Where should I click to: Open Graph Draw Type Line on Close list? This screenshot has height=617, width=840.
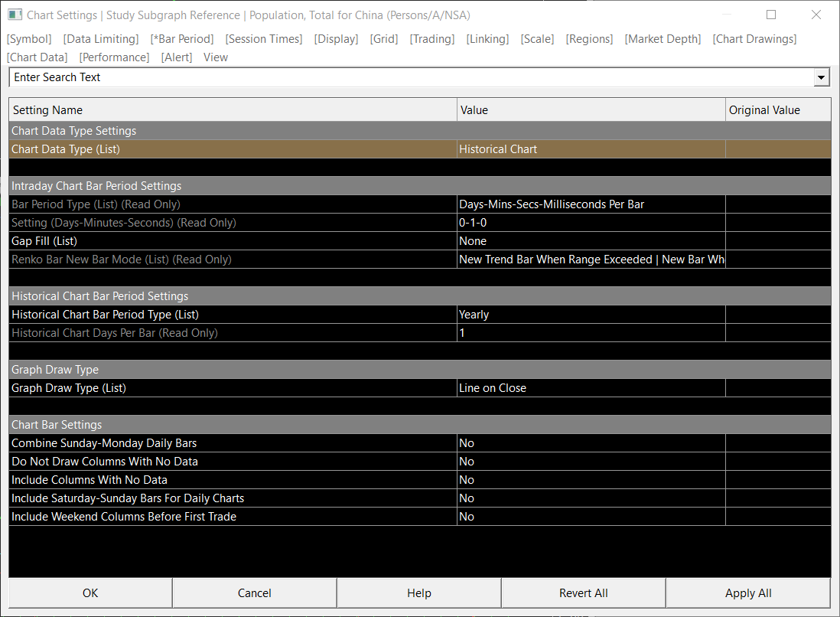[591, 388]
